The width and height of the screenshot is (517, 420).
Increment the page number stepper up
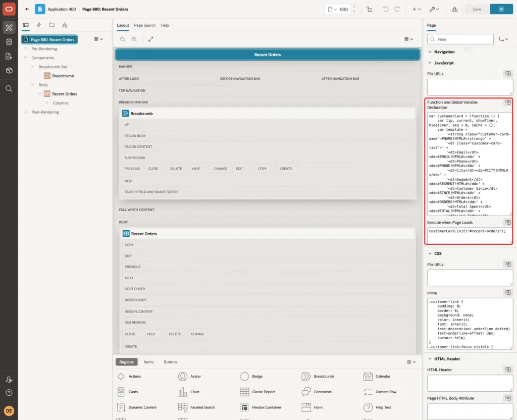click(354, 7)
